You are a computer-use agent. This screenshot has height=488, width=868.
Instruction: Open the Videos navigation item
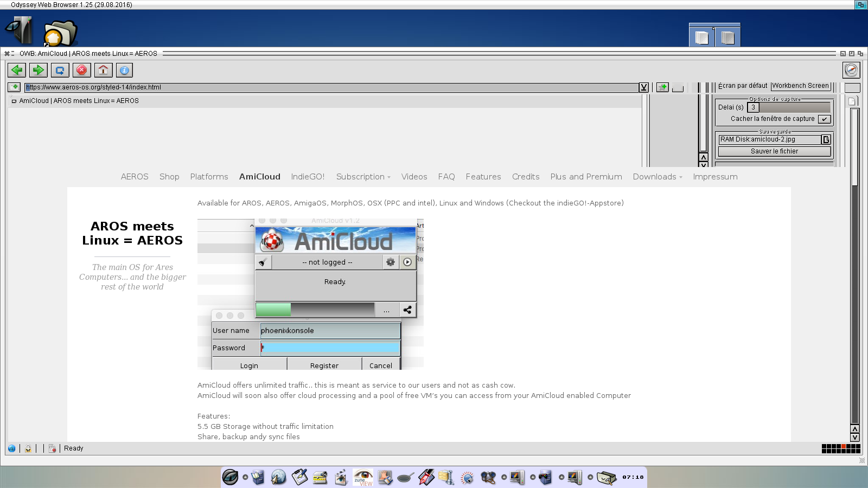(x=414, y=177)
